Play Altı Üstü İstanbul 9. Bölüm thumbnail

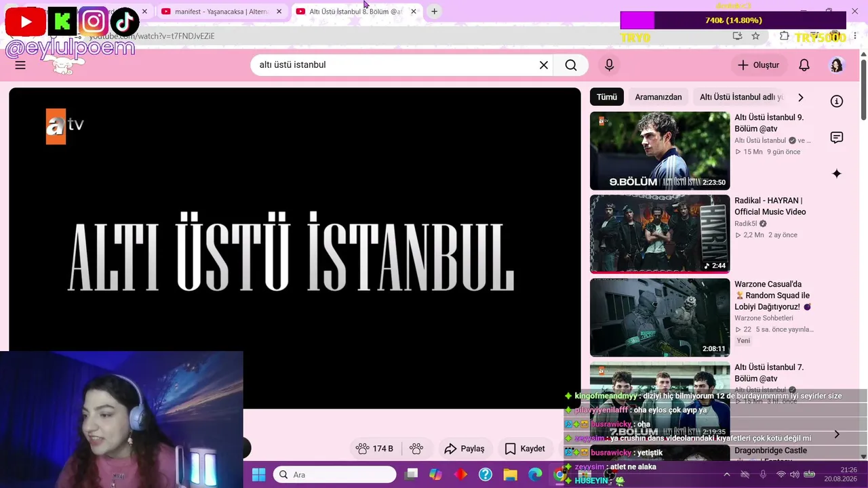tap(660, 150)
